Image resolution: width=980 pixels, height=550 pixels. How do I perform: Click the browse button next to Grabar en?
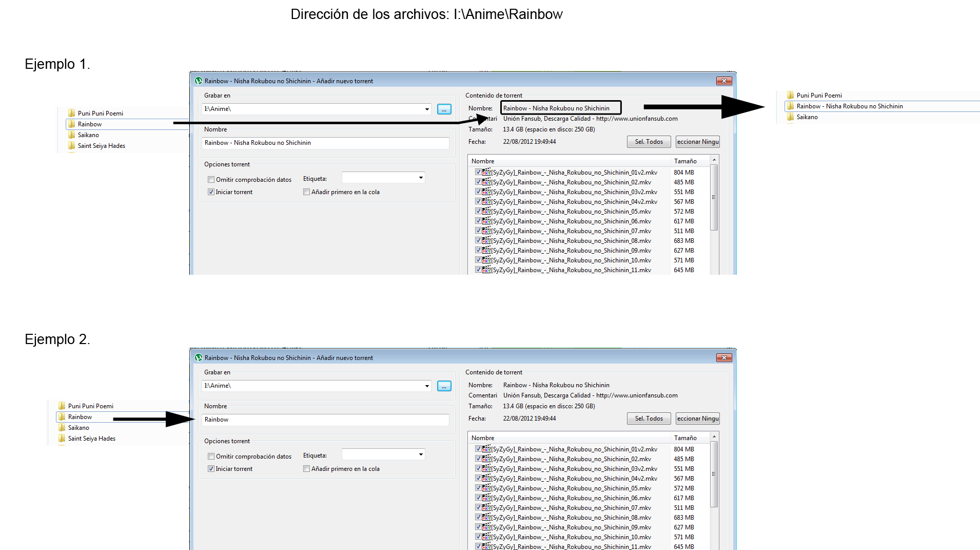coord(443,109)
